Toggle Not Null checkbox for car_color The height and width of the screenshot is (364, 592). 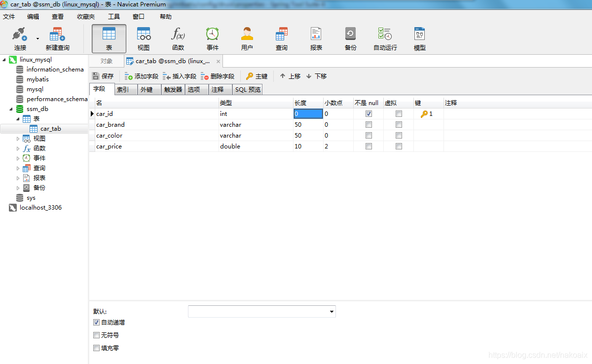pyautogui.click(x=369, y=136)
